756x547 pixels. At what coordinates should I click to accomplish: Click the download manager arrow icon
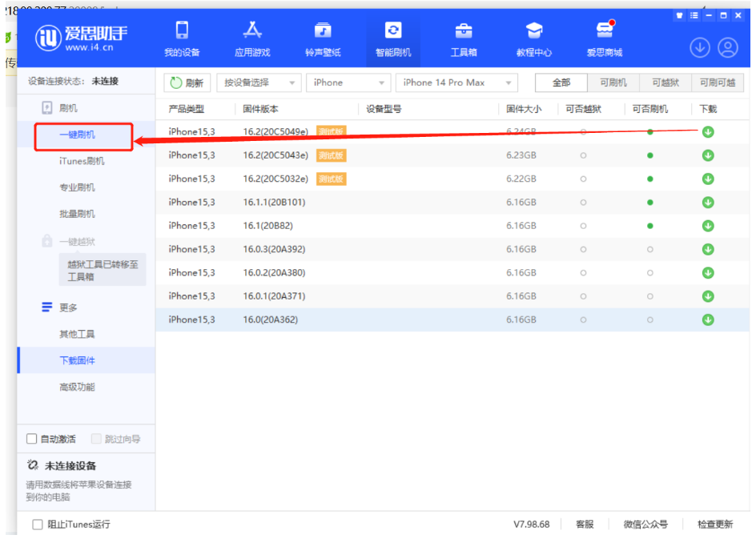(700, 48)
